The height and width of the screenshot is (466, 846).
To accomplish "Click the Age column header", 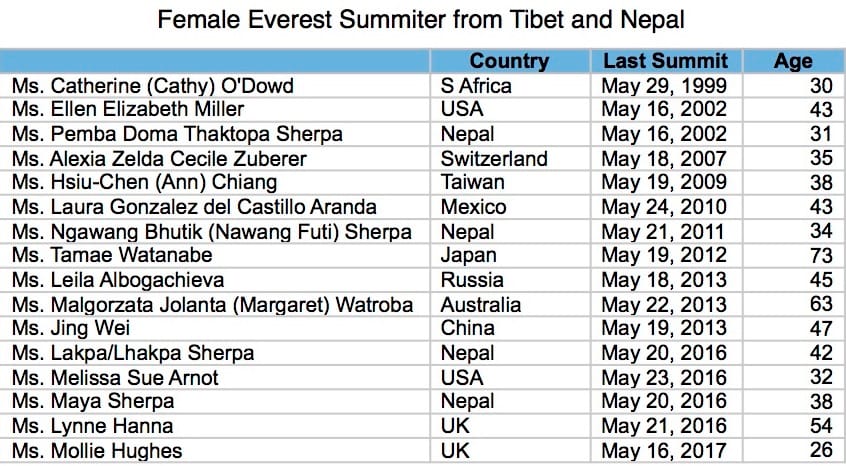I will click(793, 61).
